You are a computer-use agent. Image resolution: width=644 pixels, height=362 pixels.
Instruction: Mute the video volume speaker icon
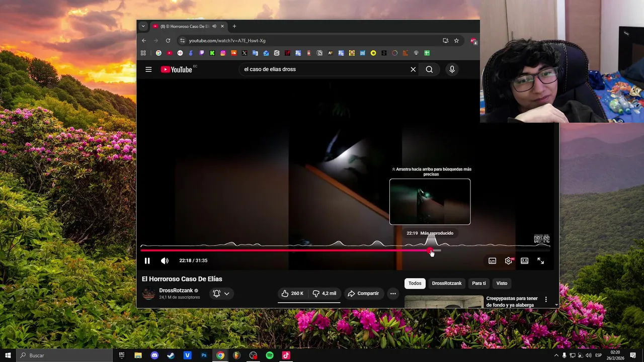pyautogui.click(x=165, y=260)
